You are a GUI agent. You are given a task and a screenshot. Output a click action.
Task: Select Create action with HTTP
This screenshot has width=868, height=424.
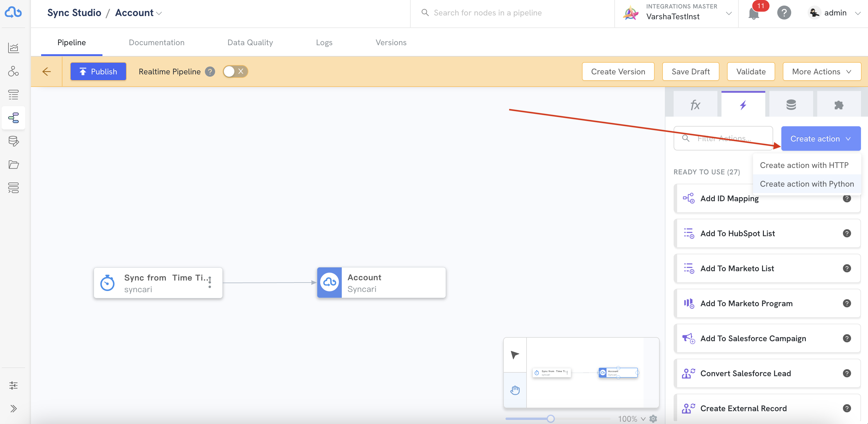click(x=804, y=165)
